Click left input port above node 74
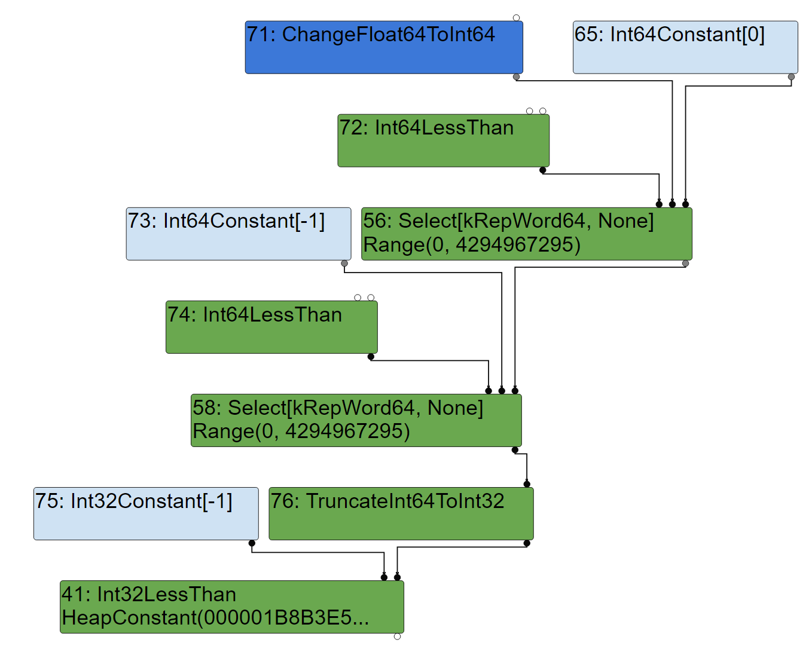This screenshot has width=812, height=661. click(x=358, y=298)
